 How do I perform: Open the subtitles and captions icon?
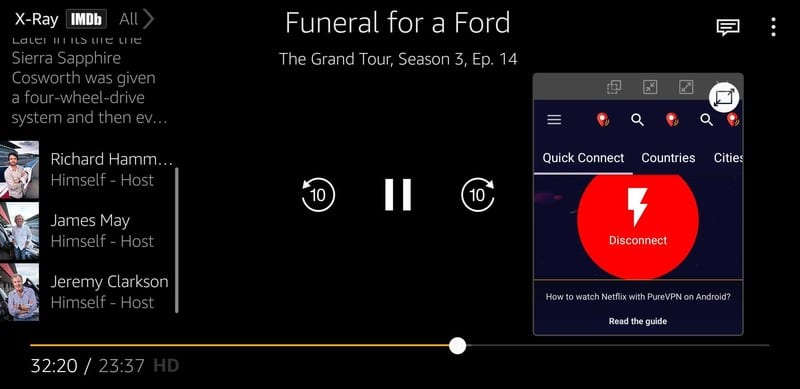pyautogui.click(x=728, y=27)
